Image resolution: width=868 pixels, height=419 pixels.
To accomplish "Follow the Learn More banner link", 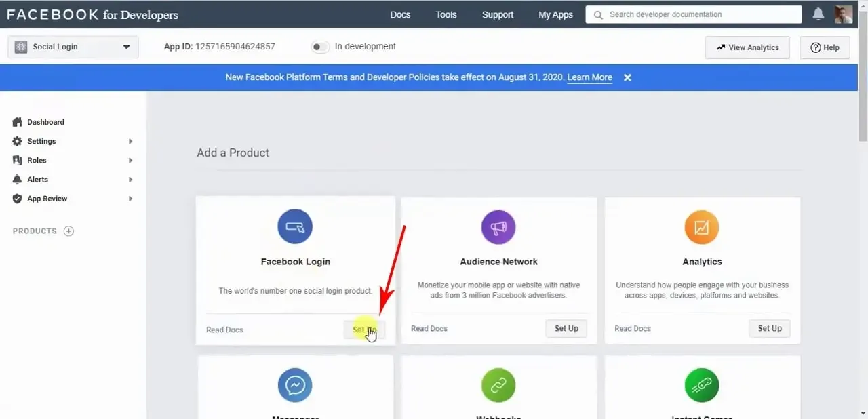I will [589, 77].
